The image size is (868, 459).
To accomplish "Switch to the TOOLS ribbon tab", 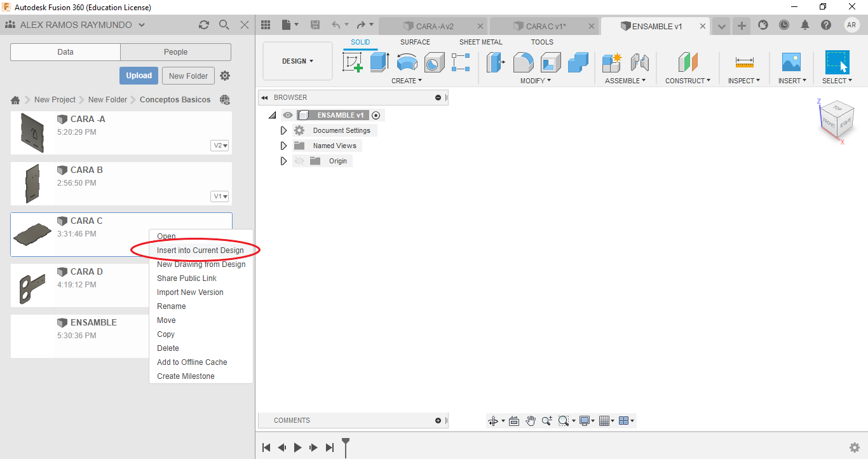I will 542,42.
